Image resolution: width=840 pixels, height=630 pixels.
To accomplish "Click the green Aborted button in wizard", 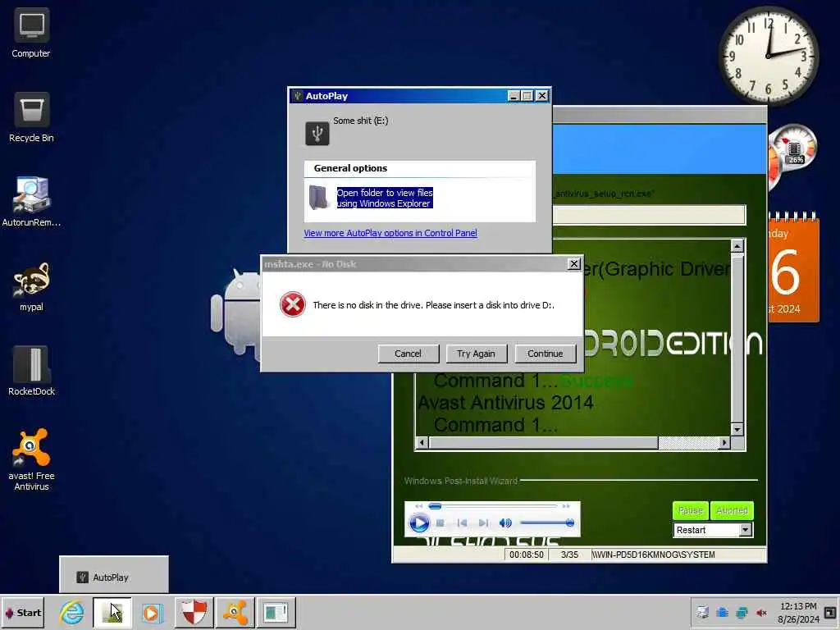I will pyautogui.click(x=732, y=510).
